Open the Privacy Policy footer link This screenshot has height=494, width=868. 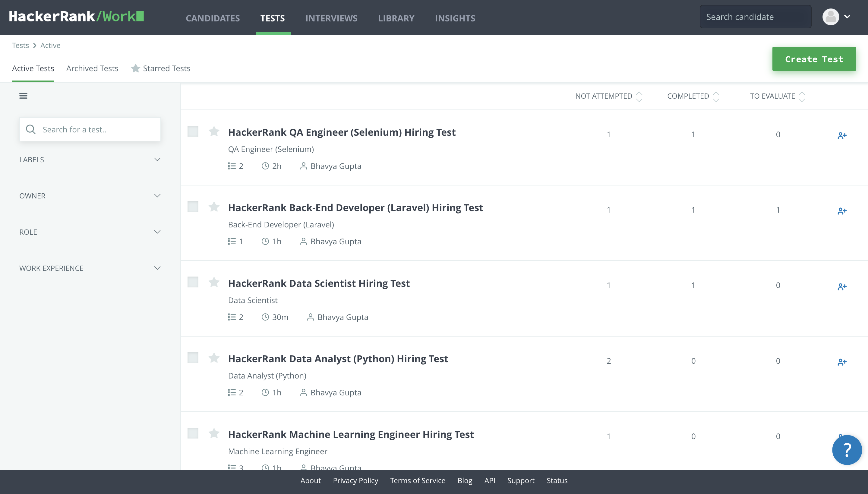tap(355, 480)
